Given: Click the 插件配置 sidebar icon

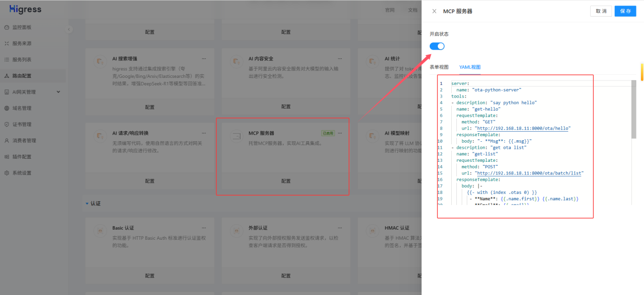Looking at the screenshot, I should pos(7,157).
